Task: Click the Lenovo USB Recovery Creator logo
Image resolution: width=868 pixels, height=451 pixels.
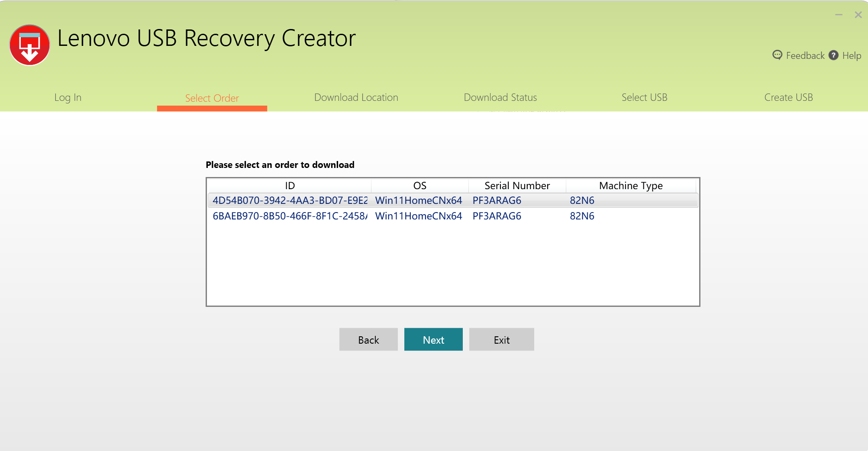Action: tap(29, 45)
